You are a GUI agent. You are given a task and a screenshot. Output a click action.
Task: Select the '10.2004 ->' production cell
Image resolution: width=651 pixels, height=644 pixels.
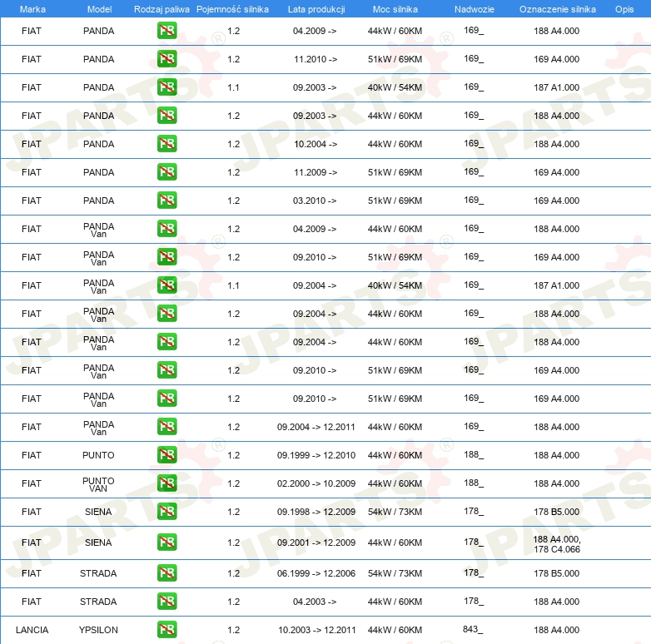316,144
